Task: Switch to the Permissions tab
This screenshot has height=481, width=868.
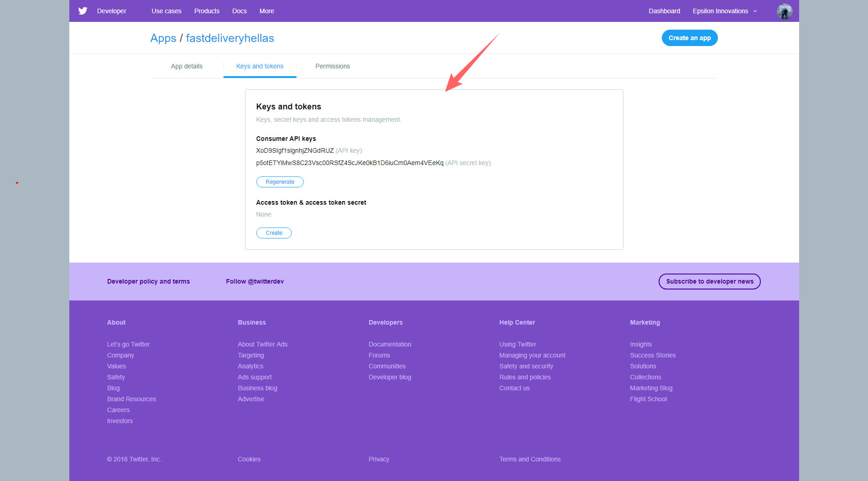Action: [x=333, y=66]
